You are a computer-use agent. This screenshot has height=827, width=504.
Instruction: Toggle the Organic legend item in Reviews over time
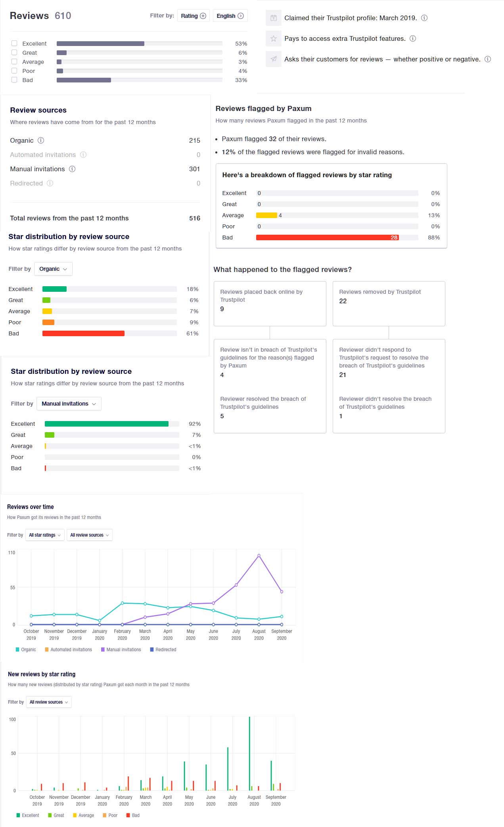coord(26,649)
